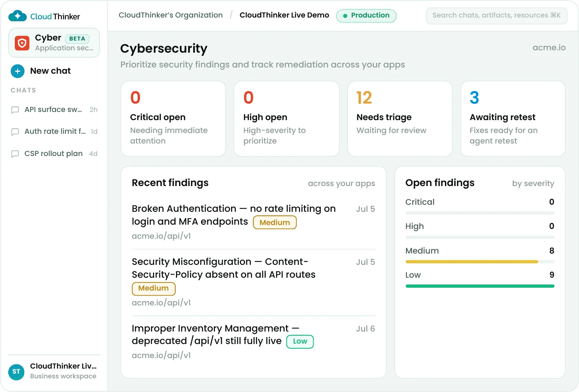Viewport: 579px width, 392px height.
Task: Click acme.io label at top right
Action: click(549, 48)
